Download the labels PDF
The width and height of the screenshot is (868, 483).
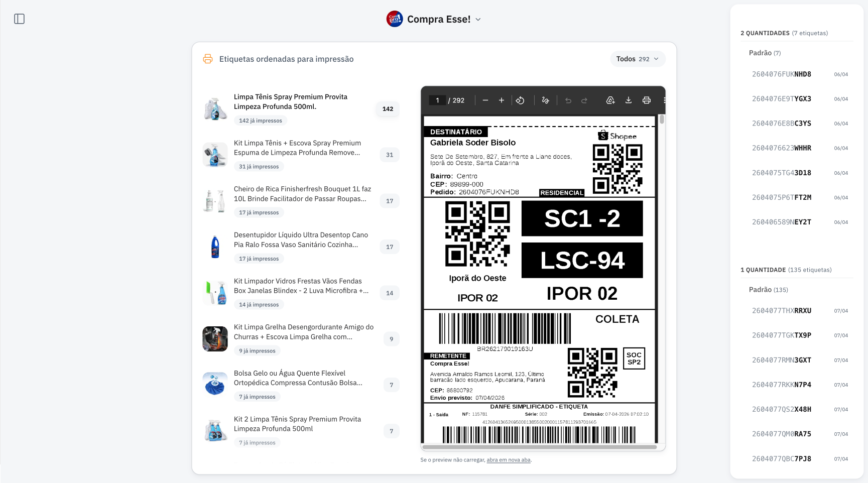629,100
